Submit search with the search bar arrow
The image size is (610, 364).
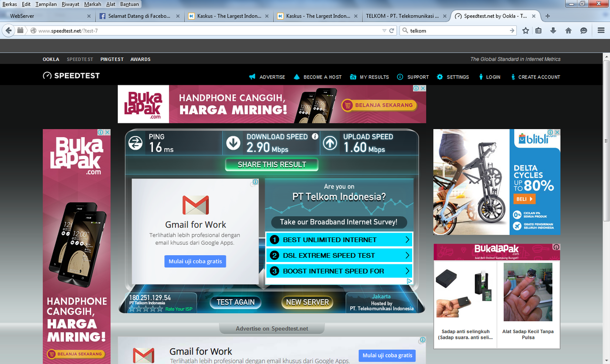[512, 30]
